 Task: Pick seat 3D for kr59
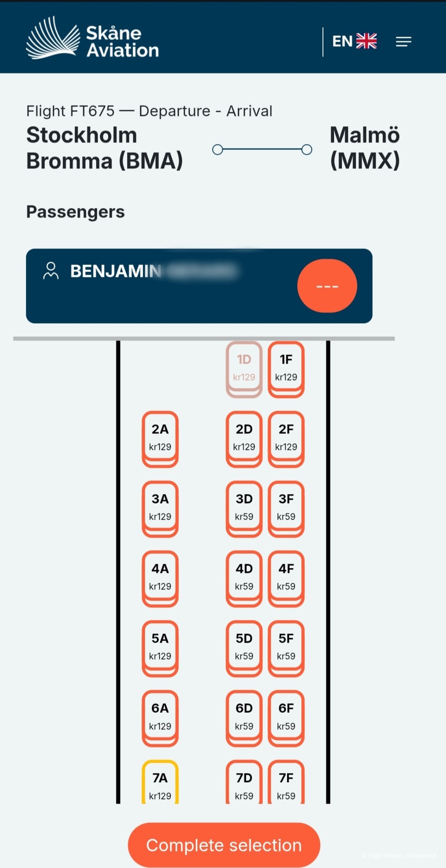(244, 509)
